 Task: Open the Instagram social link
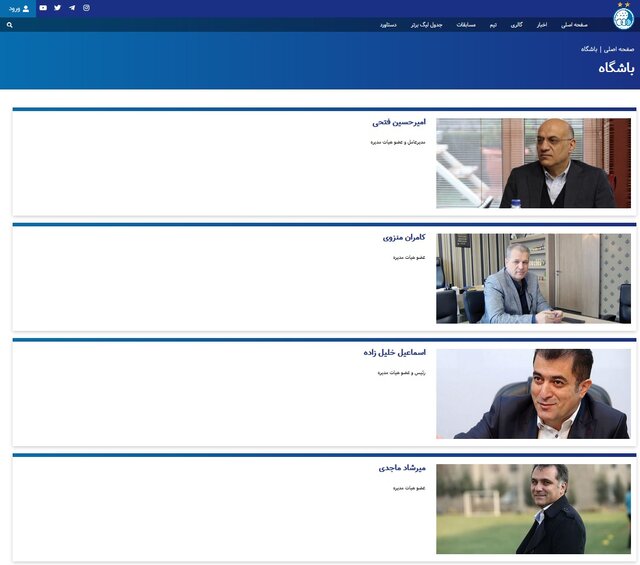coord(86,8)
